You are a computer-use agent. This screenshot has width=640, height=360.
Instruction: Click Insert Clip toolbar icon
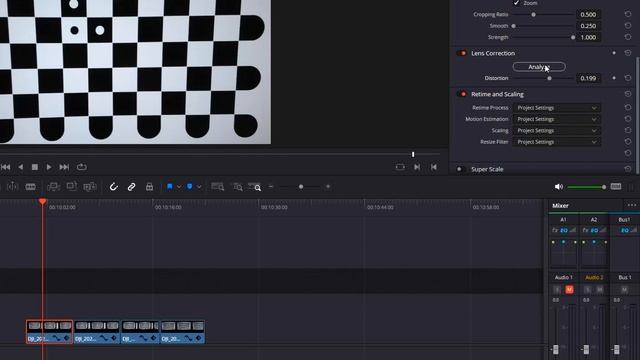pyautogui.click(x=53, y=187)
